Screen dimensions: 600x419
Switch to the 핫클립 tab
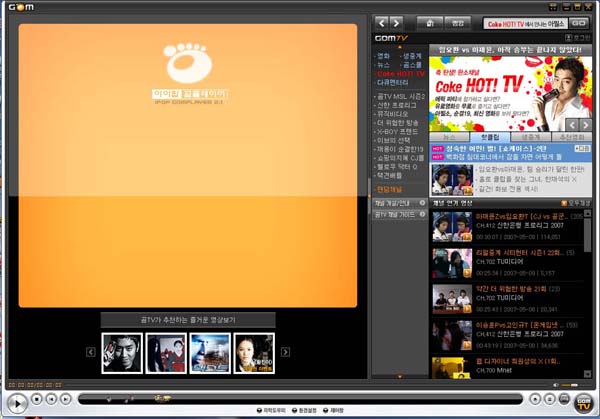point(489,137)
